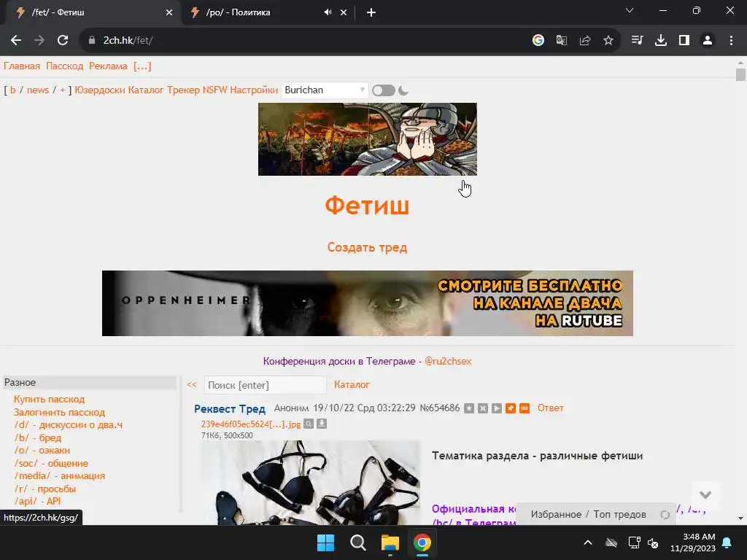The width and height of the screenshot is (747, 560).
Task: Refresh the Избранное / Топ тредов panel
Action: tap(665, 514)
